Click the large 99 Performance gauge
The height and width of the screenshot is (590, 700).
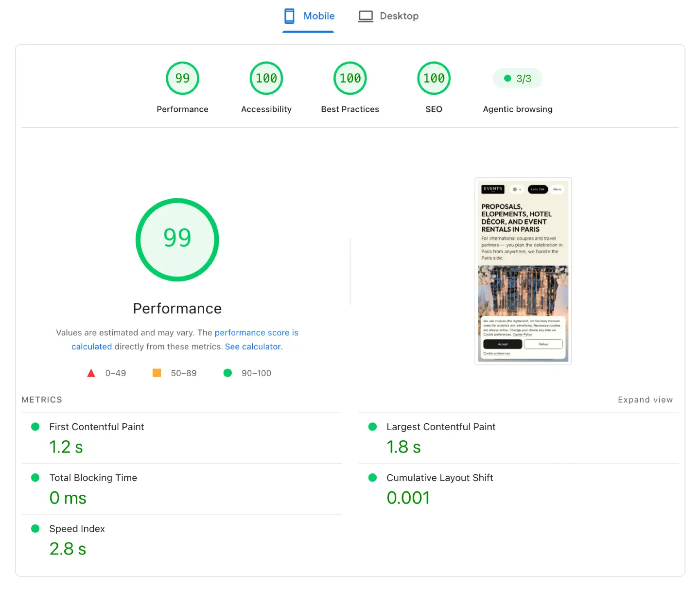pos(177,240)
